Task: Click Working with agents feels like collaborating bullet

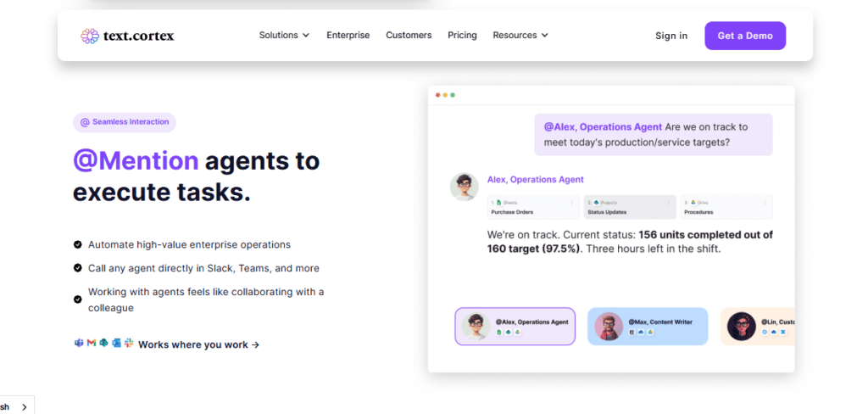Action: pyautogui.click(x=206, y=299)
